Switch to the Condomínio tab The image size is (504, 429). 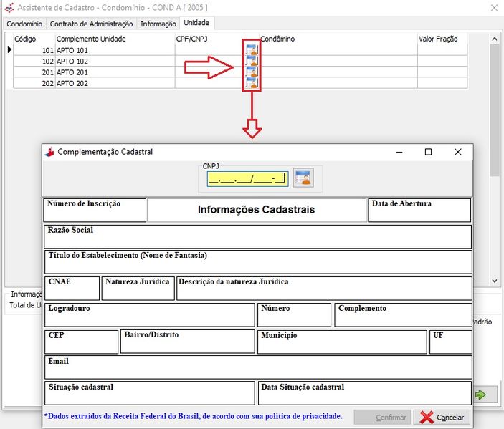[24, 24]
